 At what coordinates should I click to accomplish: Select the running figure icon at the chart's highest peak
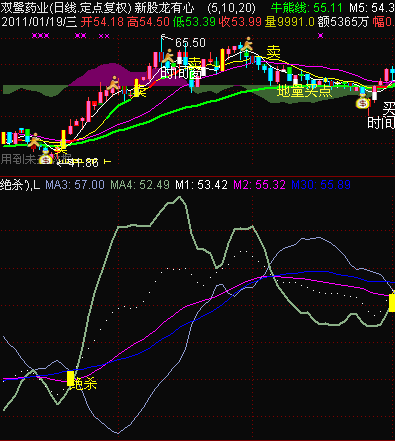pos(247,44)
